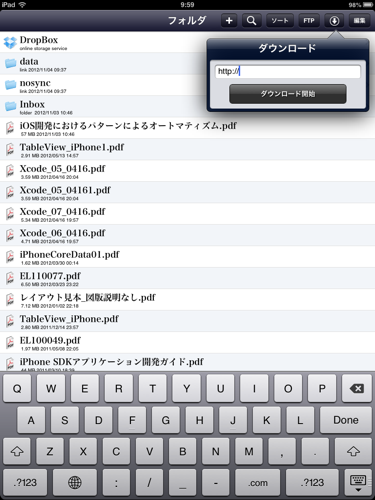Image resolution: width=375 pixels, height=500 pixels.
Task: Tap the Q key
Action: tap(17, 388)
